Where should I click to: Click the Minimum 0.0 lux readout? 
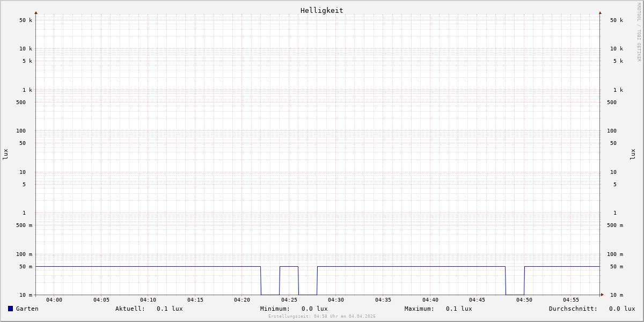coord(314,309)
